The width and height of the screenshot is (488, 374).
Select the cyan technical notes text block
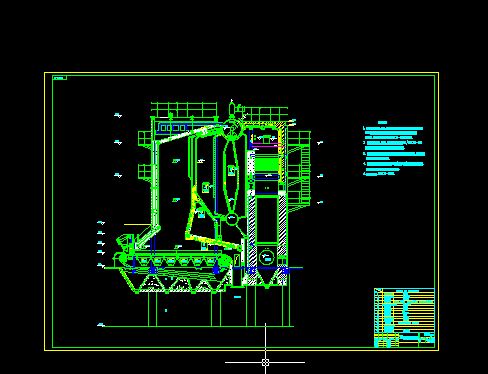(394, 148)
